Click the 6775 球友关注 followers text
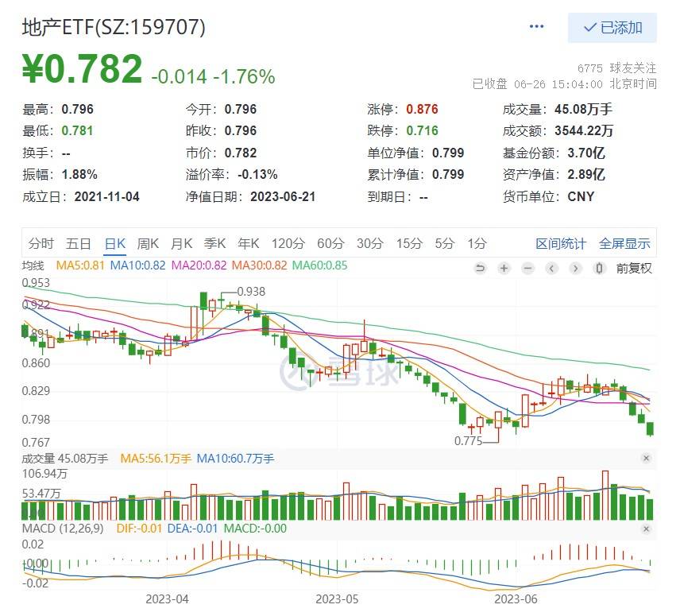Image resolution: width=680 pixels, height=616 pixels. click(x=616, y=68)
